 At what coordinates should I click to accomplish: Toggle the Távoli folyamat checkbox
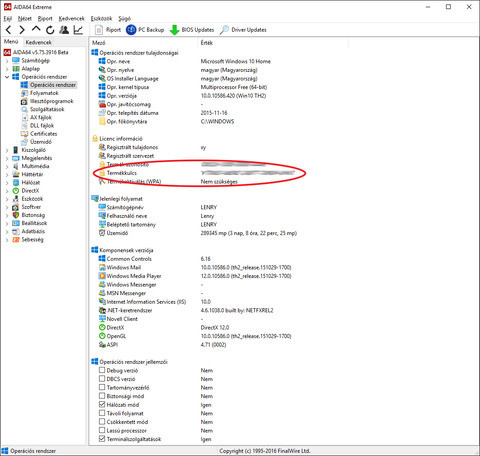click(102, 413)
